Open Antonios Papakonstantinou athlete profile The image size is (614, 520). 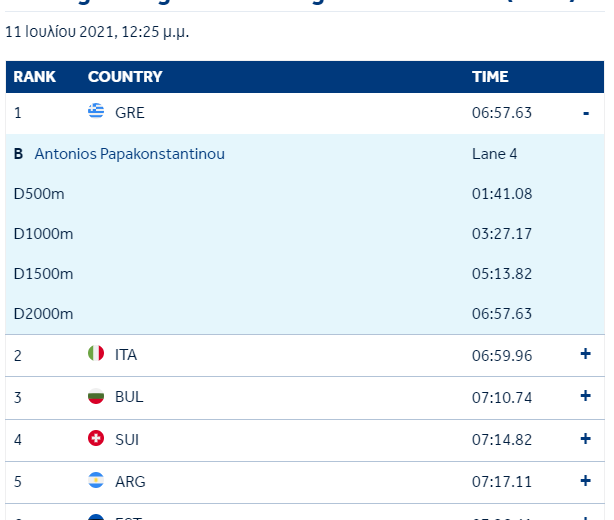pyautogui.click(x=129, y=154)
